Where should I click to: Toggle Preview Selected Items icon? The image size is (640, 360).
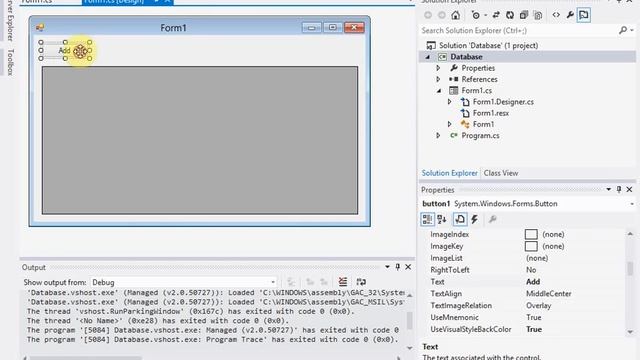(x=584, y=15)
